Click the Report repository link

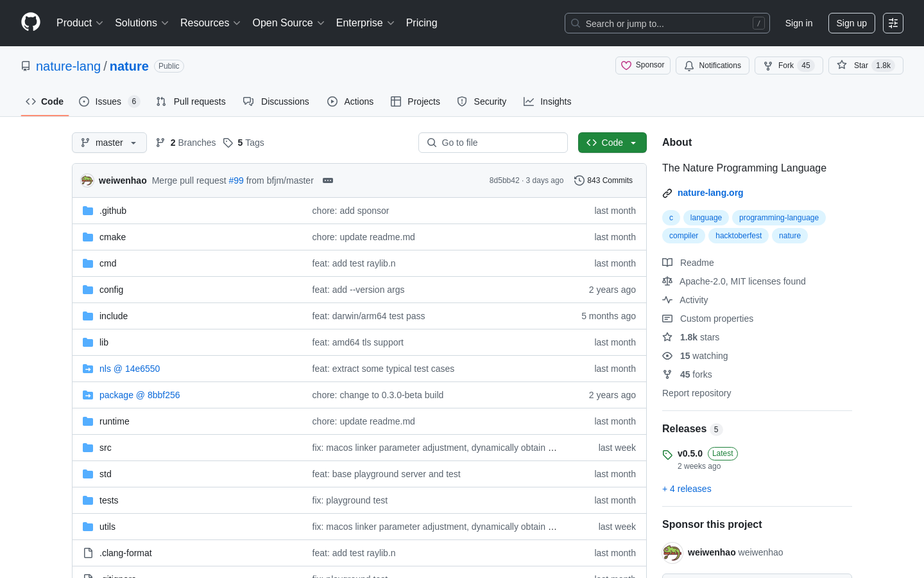(x=696, y=393)
